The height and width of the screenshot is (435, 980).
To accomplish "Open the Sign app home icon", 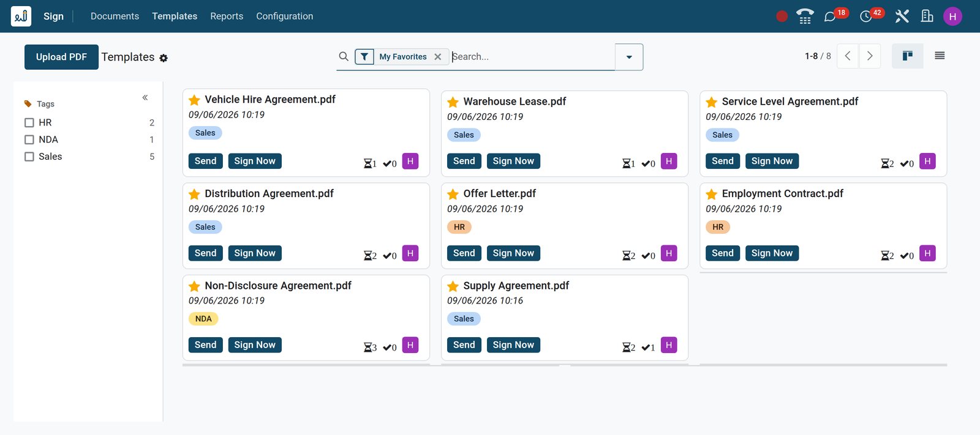I will tap(21, 16).
